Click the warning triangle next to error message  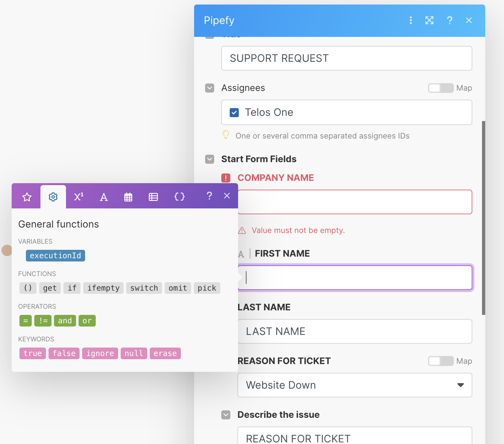[242, 230]
